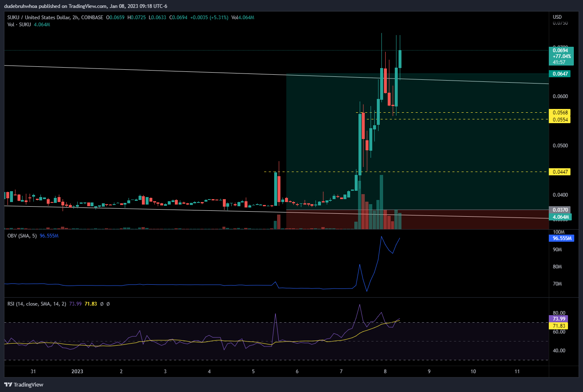Click the 31 date label on time axis
The height and width of the screenshot is (392, 583).
pos(33,372)
